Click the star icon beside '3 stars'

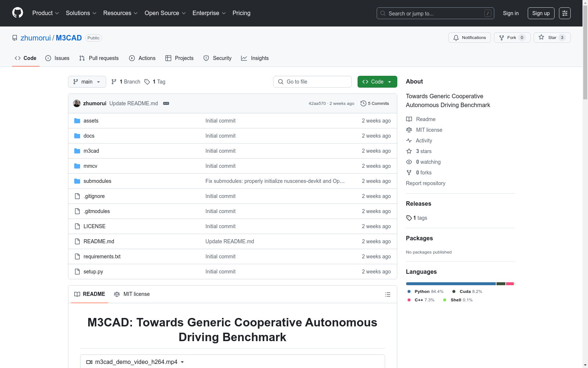tap(409, 151)
